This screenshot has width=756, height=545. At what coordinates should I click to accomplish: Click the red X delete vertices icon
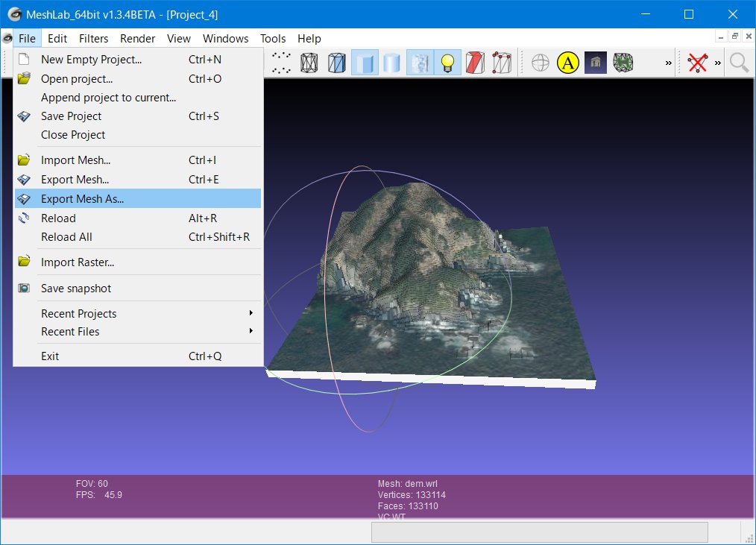coord(697,63)
